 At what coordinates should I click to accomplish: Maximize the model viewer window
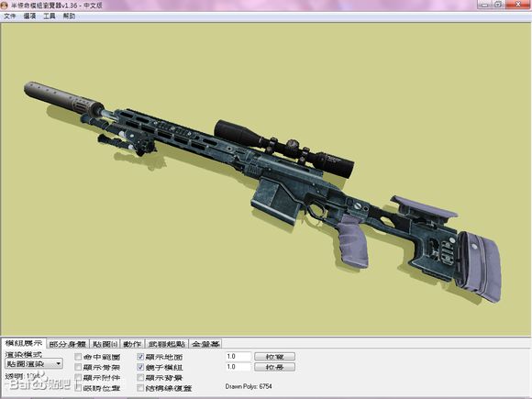click(498, 5)
